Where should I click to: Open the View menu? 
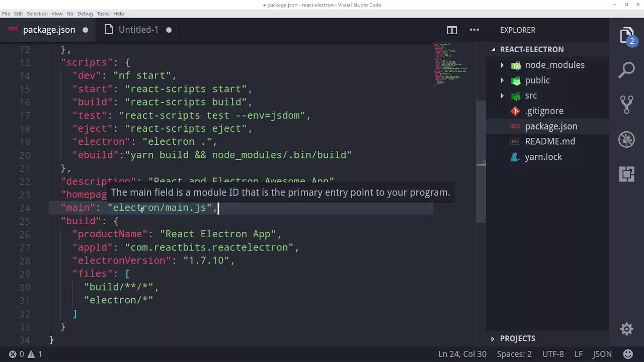tap(57, 14)
